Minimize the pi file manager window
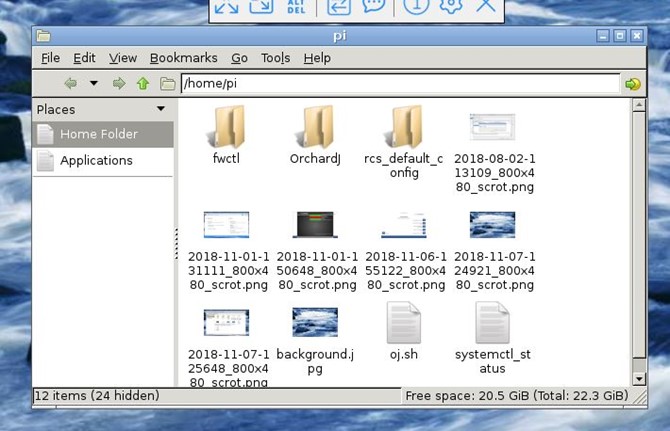Image resolution: width=670 pixels, height=431 pixels. point(602,36)
